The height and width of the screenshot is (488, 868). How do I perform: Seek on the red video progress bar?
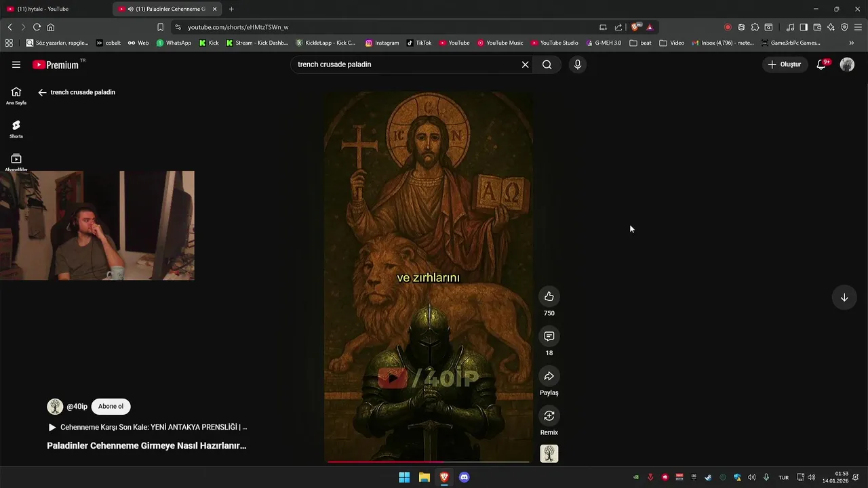428,462
